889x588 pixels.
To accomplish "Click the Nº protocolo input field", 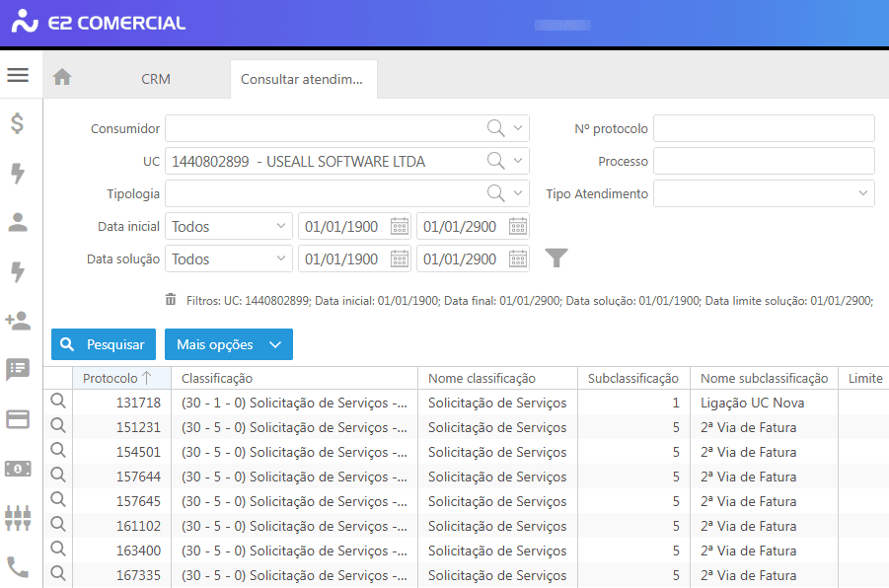I will click(764, 128).
